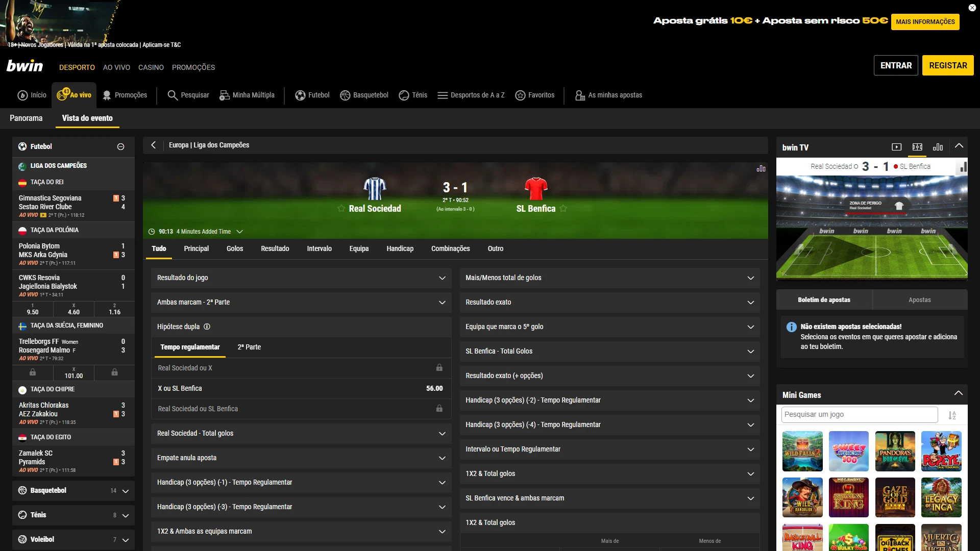Open match statistics icon in scoreboard
Screen dimensions: 980x551
pyautogui.click(x=761, y=168)
